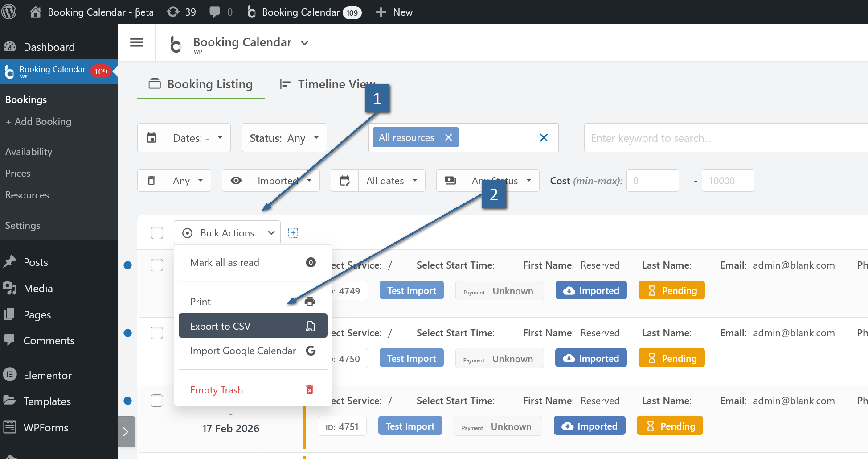Click the trash filter icon
The image size is (868, 459).
click(x=151, y=181)
